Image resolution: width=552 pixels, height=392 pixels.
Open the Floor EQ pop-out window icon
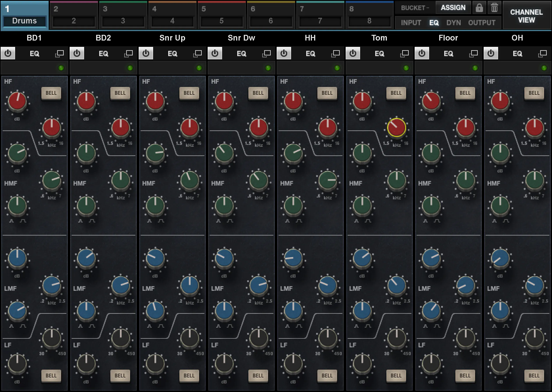(473, 53)
